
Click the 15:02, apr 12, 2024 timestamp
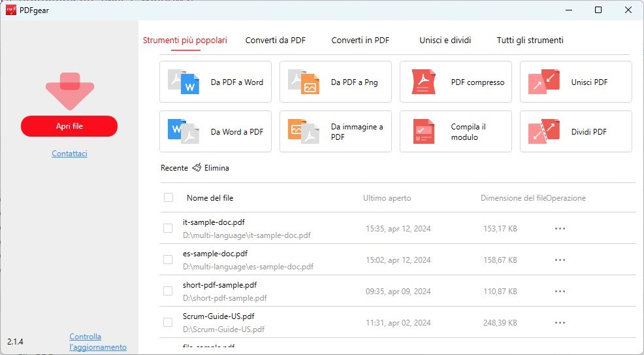398,260
